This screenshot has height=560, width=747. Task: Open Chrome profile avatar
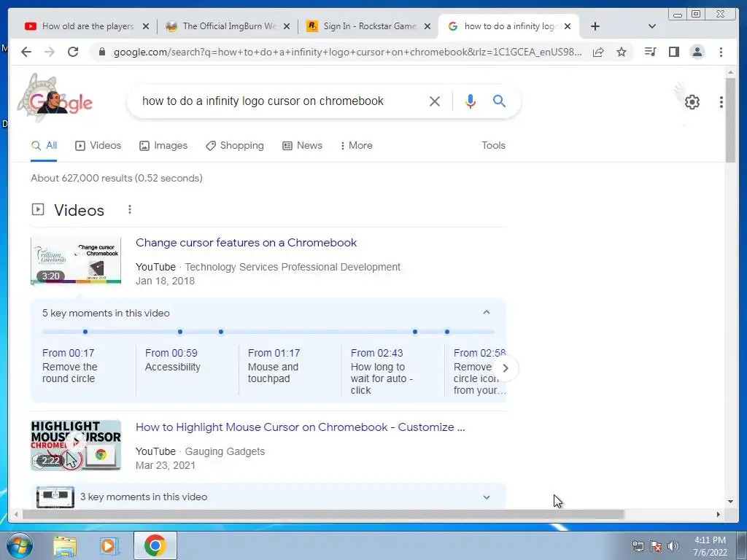(x=697, y=52)
